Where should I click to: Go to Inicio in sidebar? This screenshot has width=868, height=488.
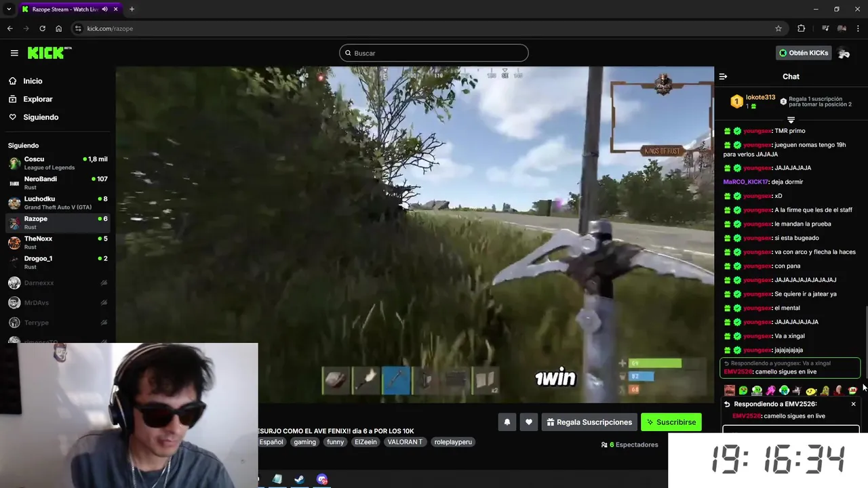click(x=33, y=81)
